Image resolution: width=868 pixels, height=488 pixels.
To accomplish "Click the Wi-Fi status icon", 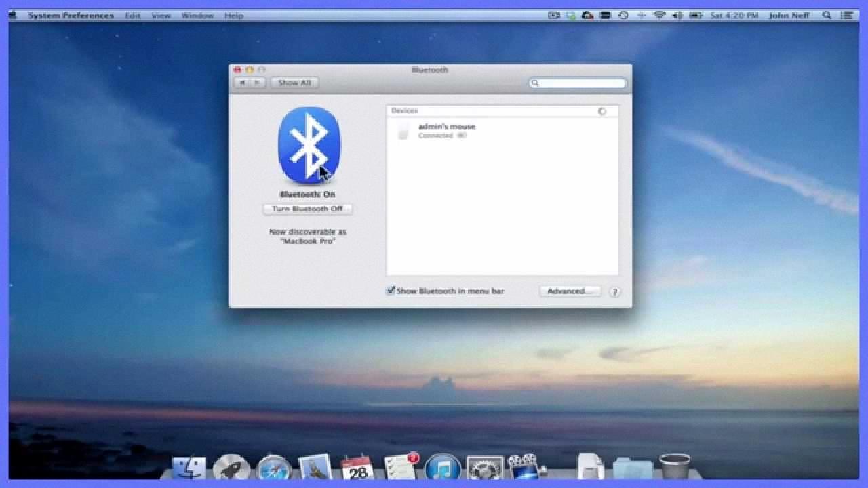I will 659,14.
